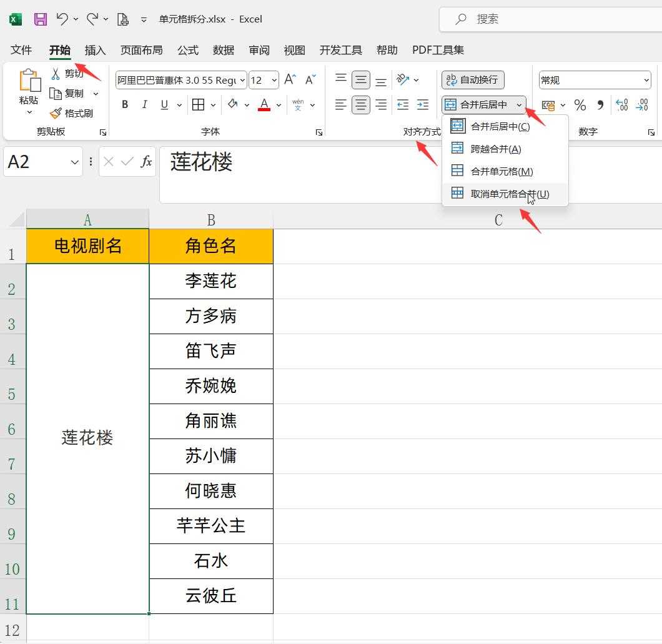
Task: Toggle 自动换行 wrap text
Action: pos(473,80)
